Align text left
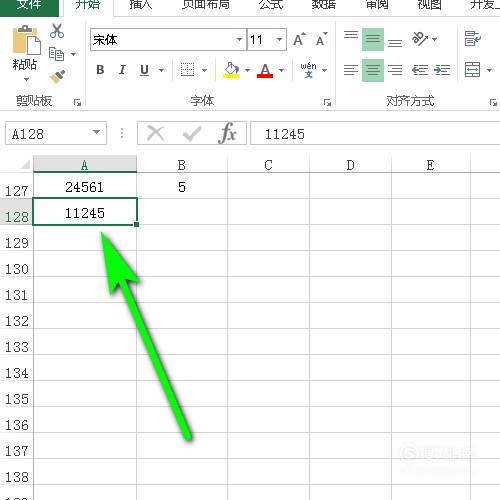The height and width of the screenshot is (500, 500). click(351, 70)
